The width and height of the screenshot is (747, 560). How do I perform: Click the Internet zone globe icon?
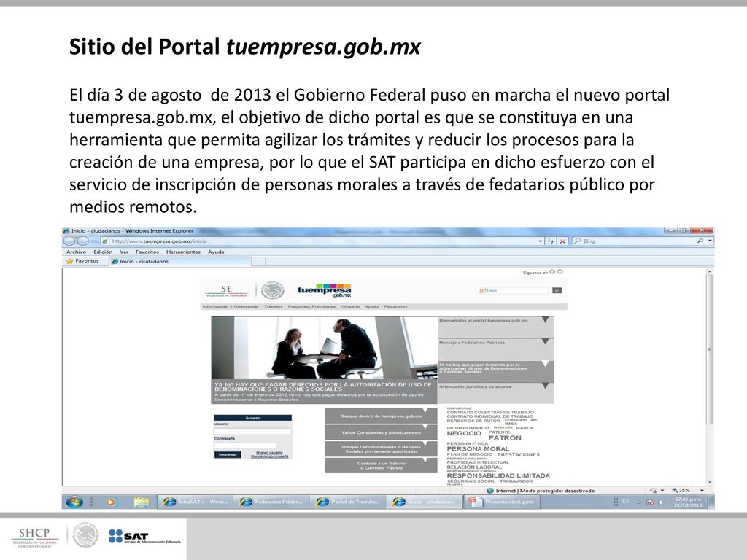click(490, 491)
